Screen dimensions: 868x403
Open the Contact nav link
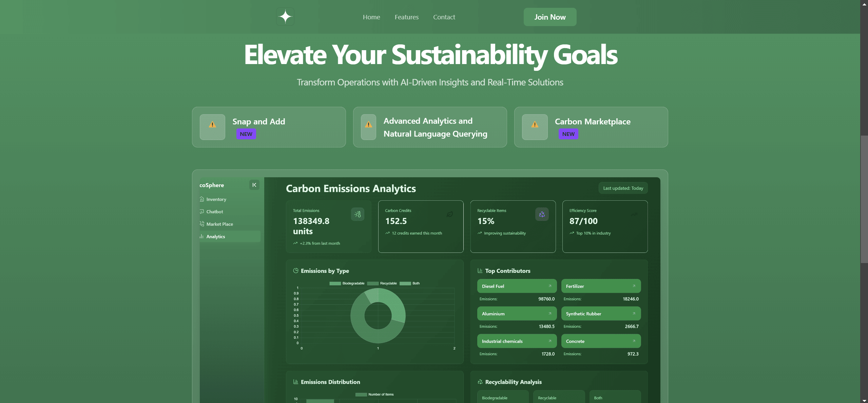(444, 17)
